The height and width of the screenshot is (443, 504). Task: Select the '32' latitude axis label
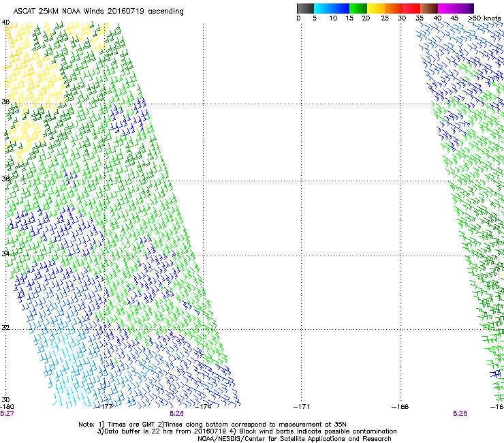click(x=5, y=328)
